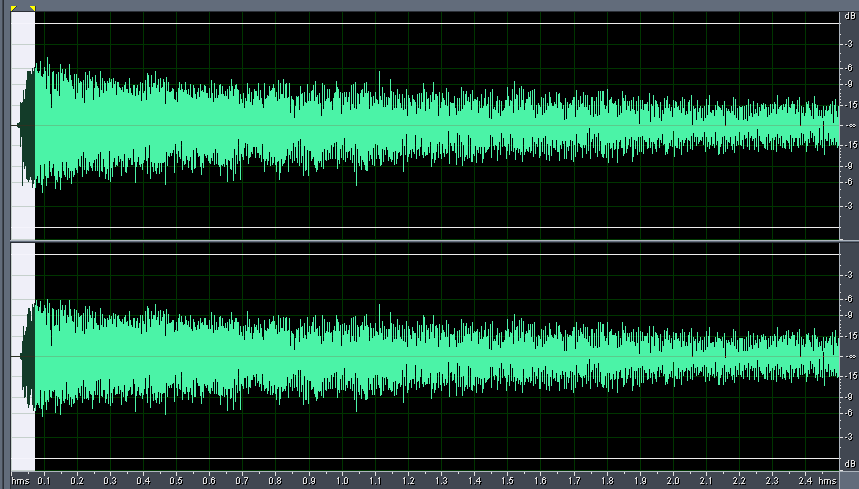
Task: Click the left yellow selection start marker
Action: click(x=13, y=9)
